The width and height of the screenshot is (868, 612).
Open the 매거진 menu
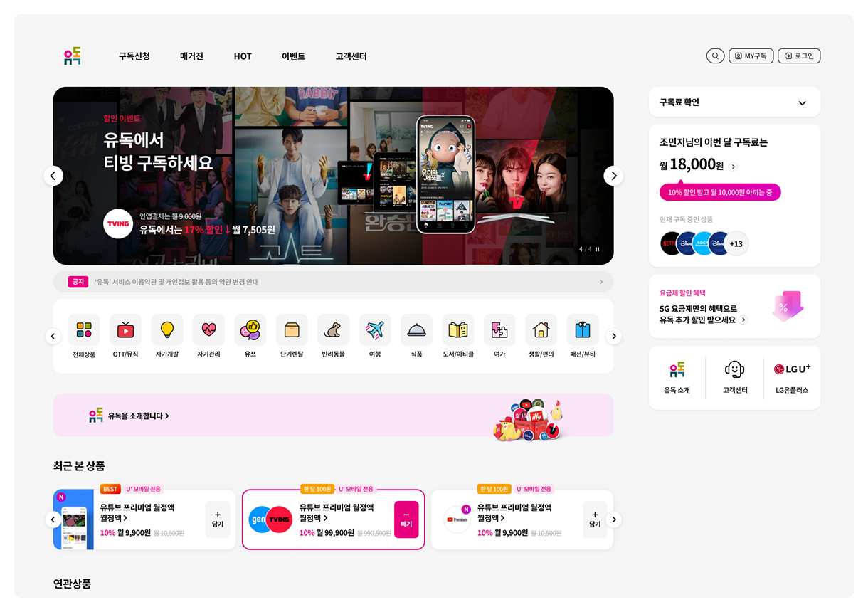191,56
